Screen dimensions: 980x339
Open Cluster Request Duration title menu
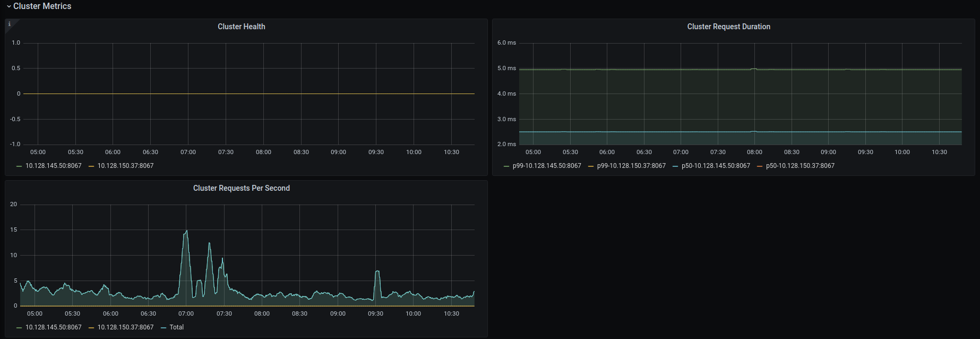[728, 27]
